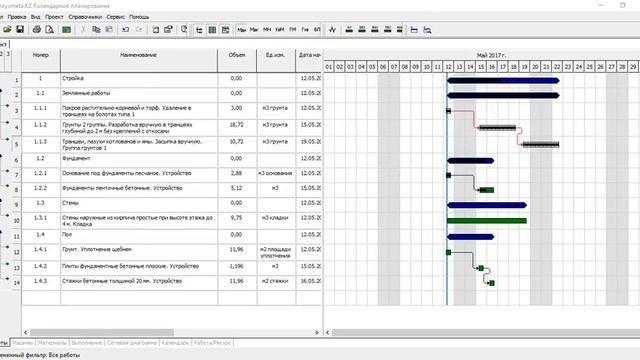Viewport: 640px width, 360px height.
Task: Select row header number 14
Action: 16,282
